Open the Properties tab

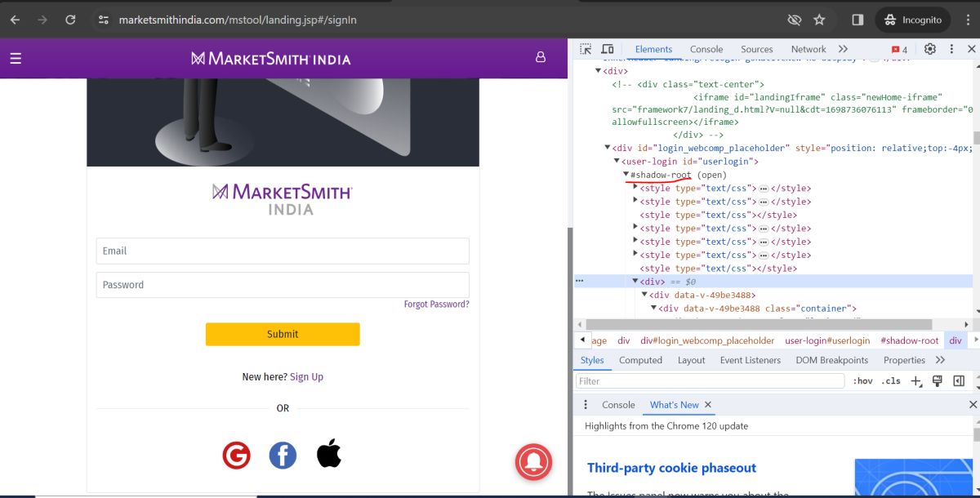(x=904, y=360)
